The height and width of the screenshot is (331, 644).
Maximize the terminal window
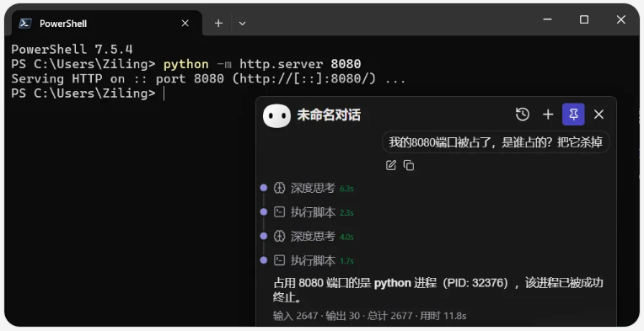click(x=584, y=19)
